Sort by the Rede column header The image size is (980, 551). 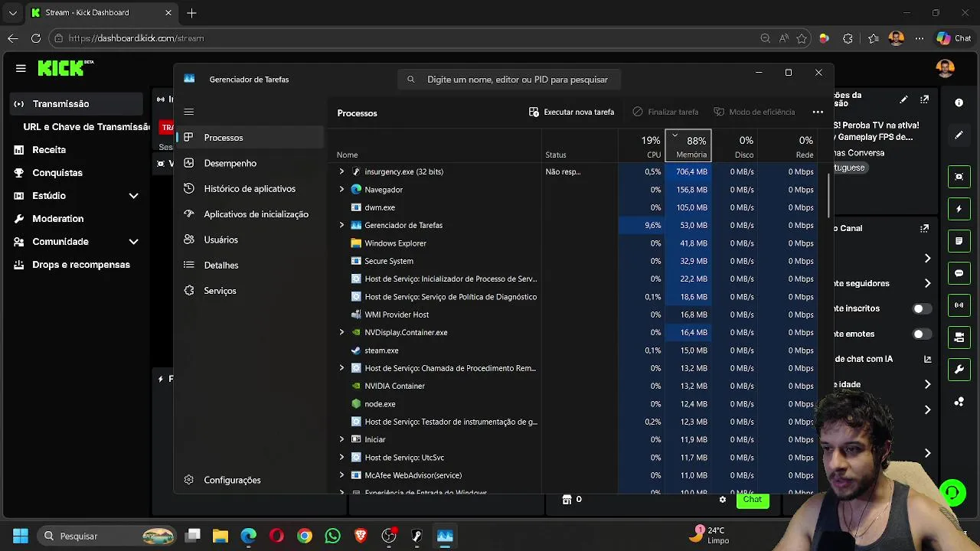point(788,146)
